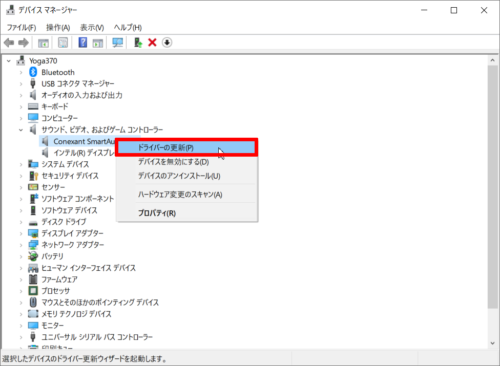
Task: Click the scrollbar down arrow
Action: click(492, 343)
